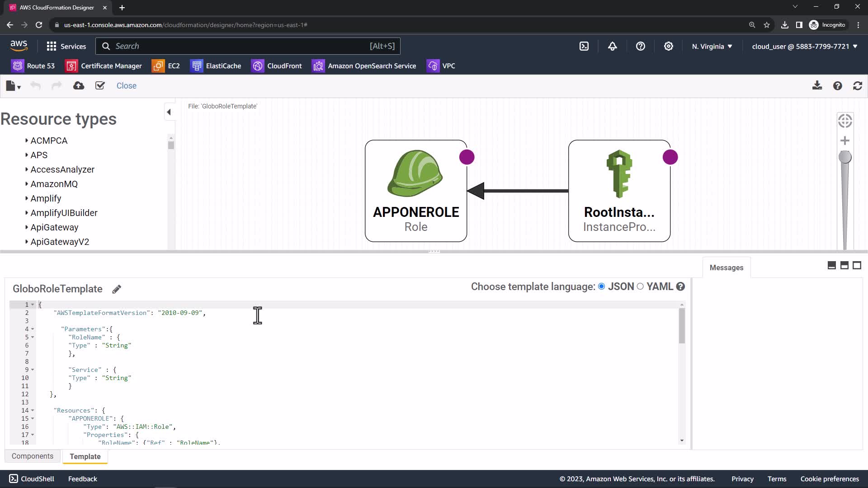Select JSON template language

pyautogui.click(x=602, y=286)
